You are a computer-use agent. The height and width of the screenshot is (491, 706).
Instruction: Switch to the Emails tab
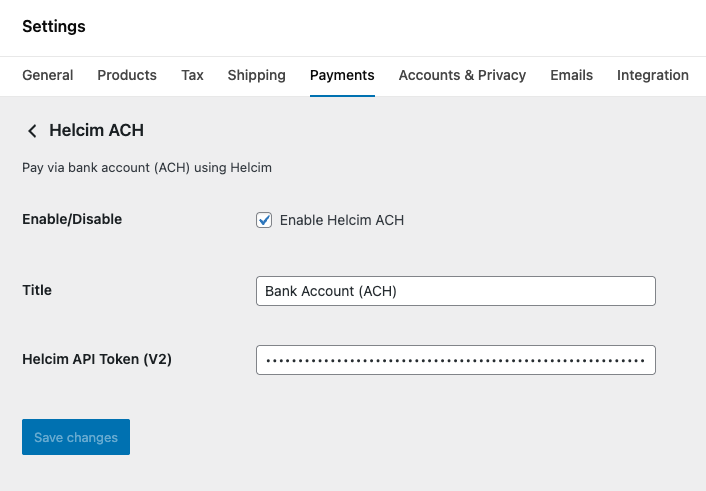(571, 75)
